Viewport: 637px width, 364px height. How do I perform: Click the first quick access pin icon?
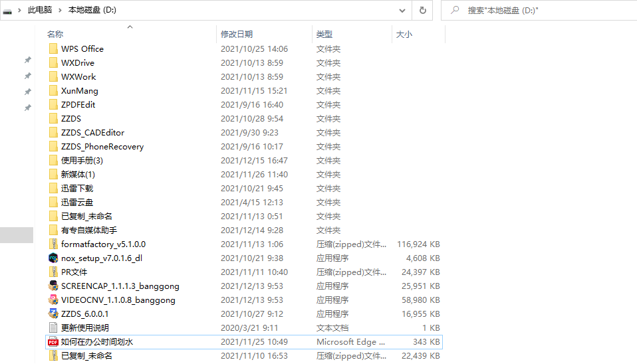click(28, 60)
